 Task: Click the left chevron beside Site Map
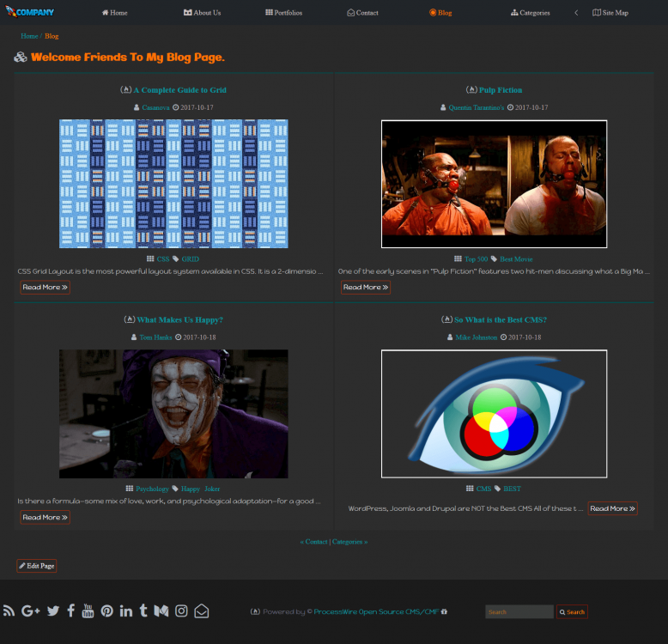(576, 13)
